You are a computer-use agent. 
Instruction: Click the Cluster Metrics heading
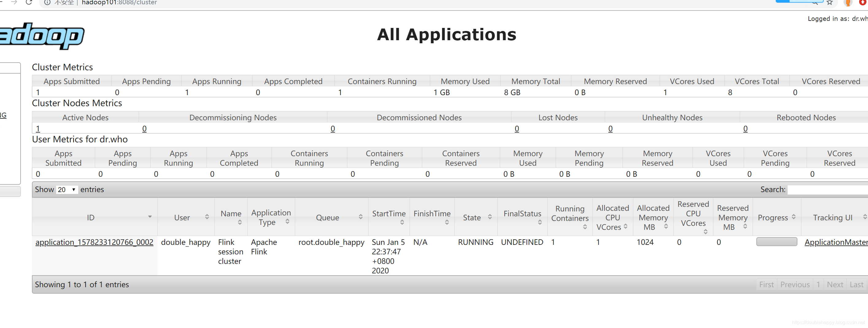point(62,67)
